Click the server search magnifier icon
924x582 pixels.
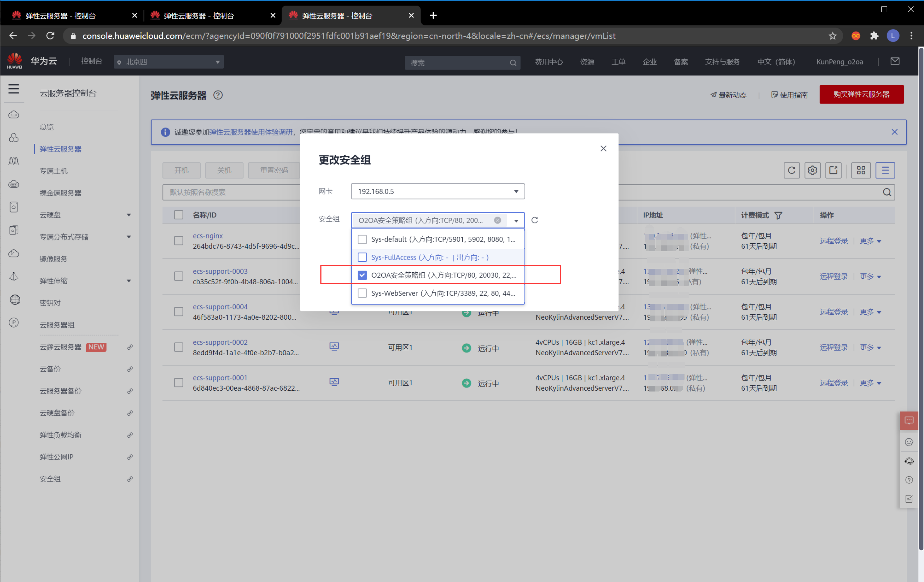(x=887, y=192)
